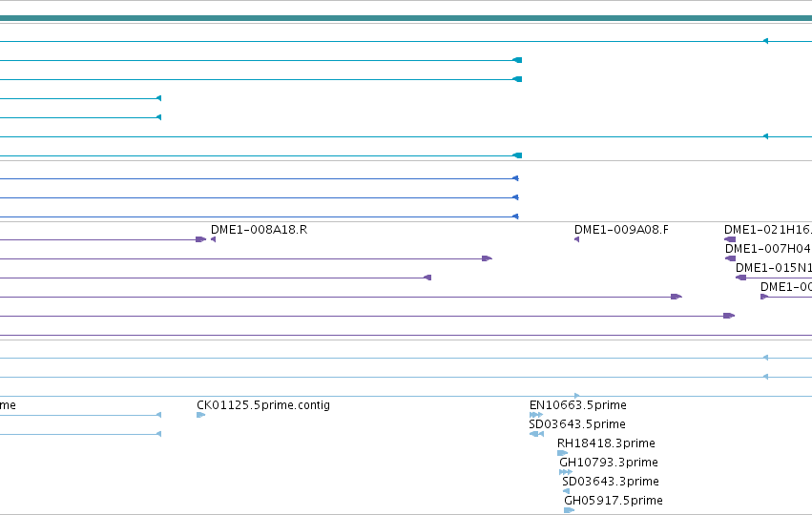Click the DME1-015N1 feature label

tap(774, 268)
